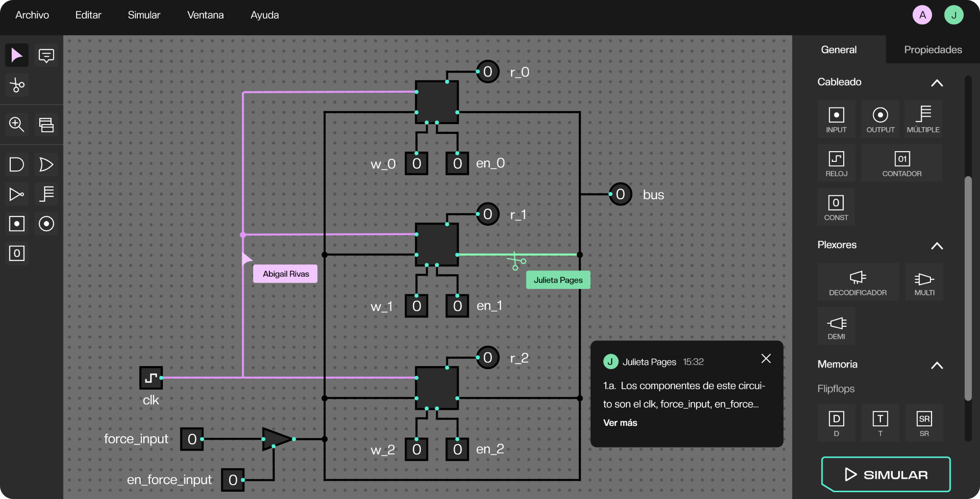Close Julieta Pages' comment popup
The height and width of the screenshot is (499, 980).
point(766,359)
